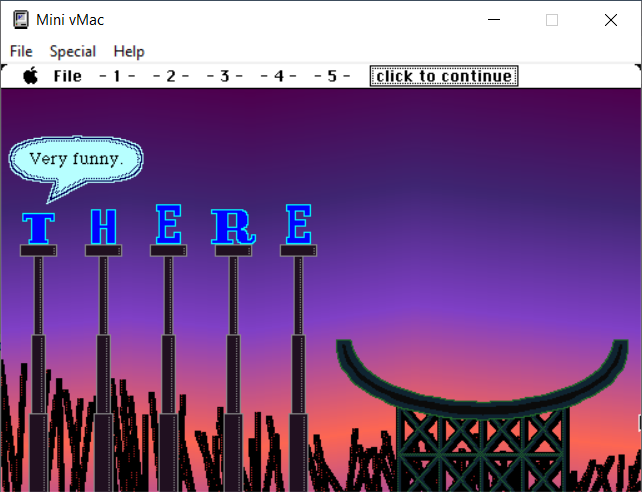Select the - 4 - menu item
Viewport: 642px width, 492px height.
tap(278, 76)
